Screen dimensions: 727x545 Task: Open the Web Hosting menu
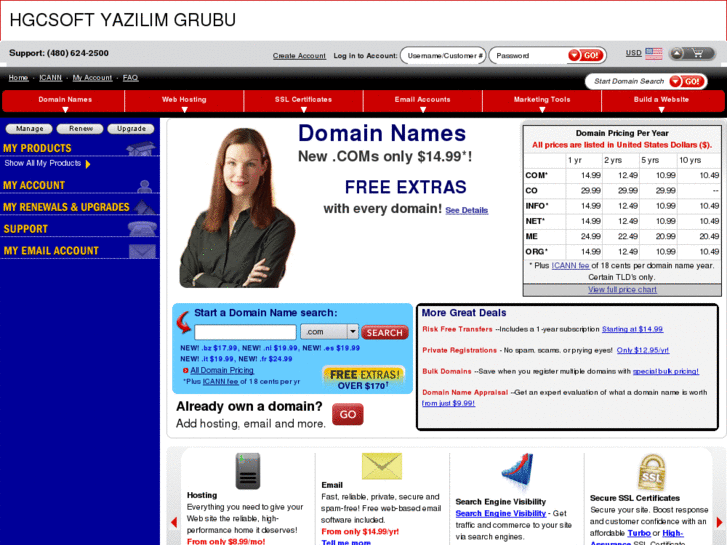[x=184, y=102]
